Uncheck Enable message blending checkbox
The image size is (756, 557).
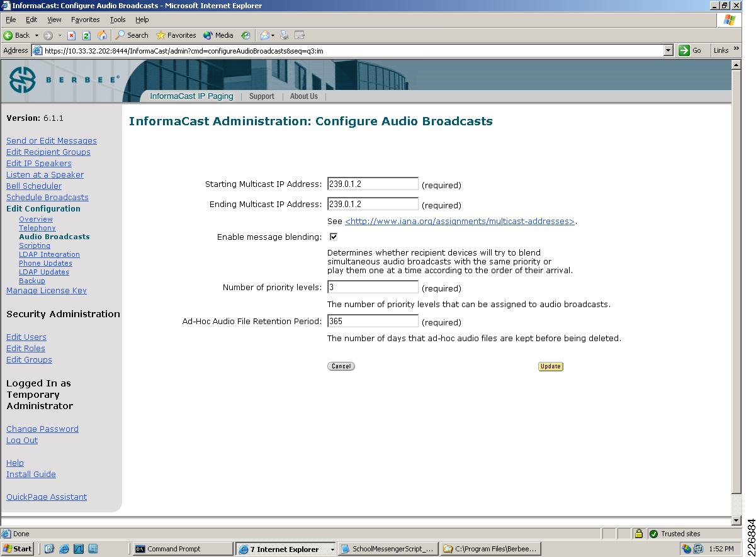click(x=334, y=237)
